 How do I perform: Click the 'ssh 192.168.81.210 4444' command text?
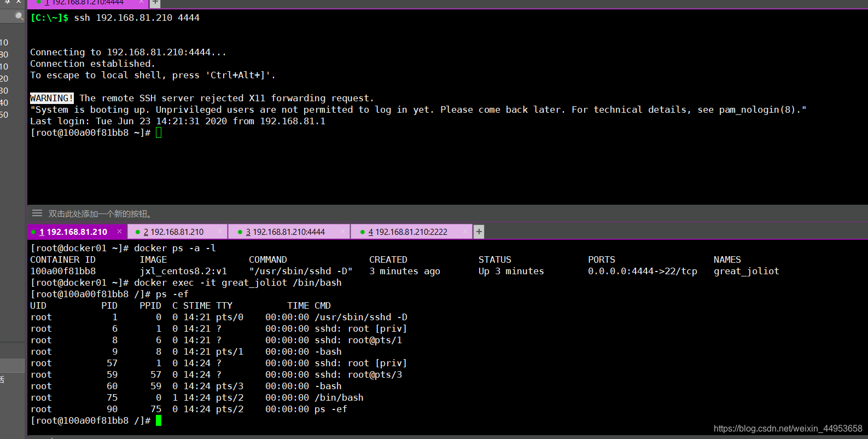tap(137, 18)
